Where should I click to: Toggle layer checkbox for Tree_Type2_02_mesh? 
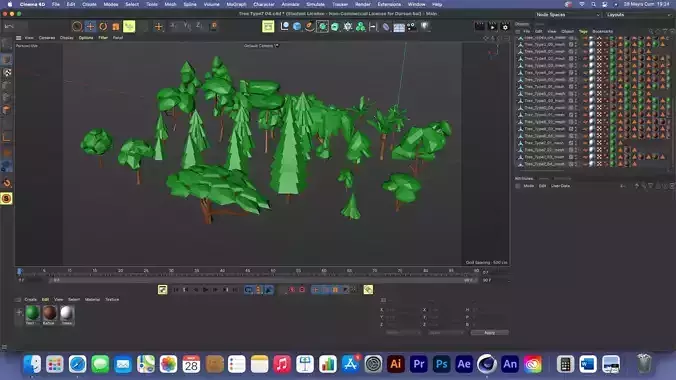tap(571, 150)
